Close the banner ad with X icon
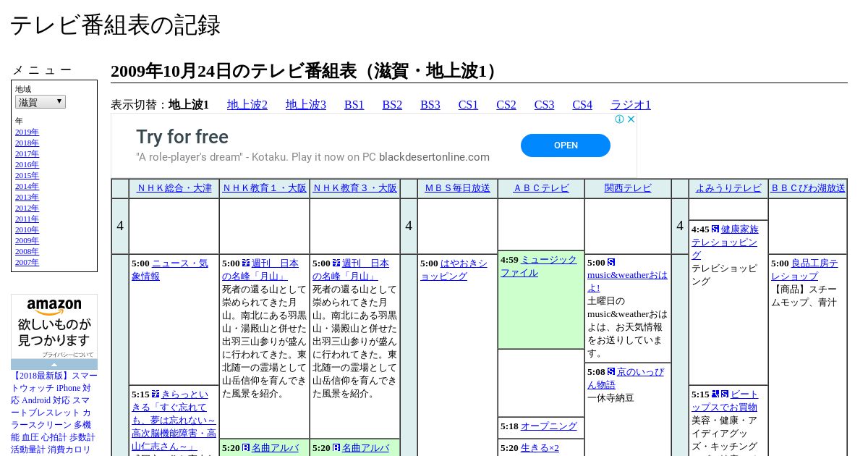 pos(631,119)
